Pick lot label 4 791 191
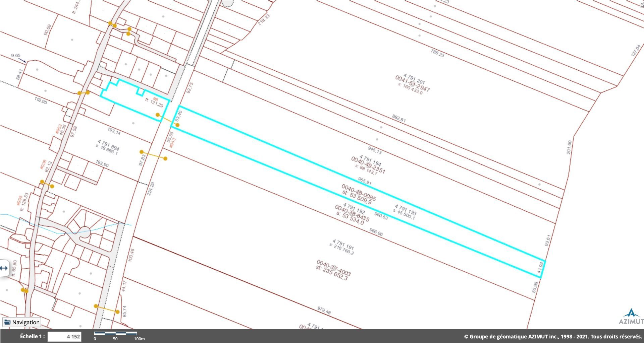Image resolution: width=644 pixels, height=343 pixels. (x=343, y=245)
